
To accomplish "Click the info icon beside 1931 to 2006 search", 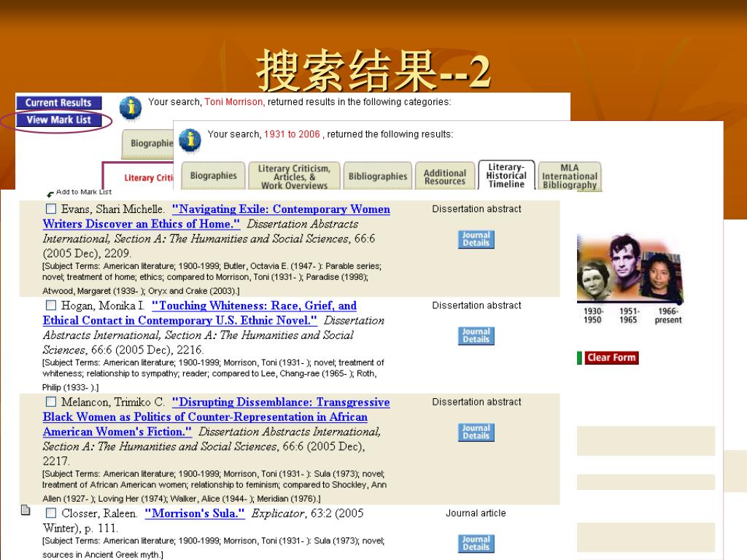I will 190,140.
